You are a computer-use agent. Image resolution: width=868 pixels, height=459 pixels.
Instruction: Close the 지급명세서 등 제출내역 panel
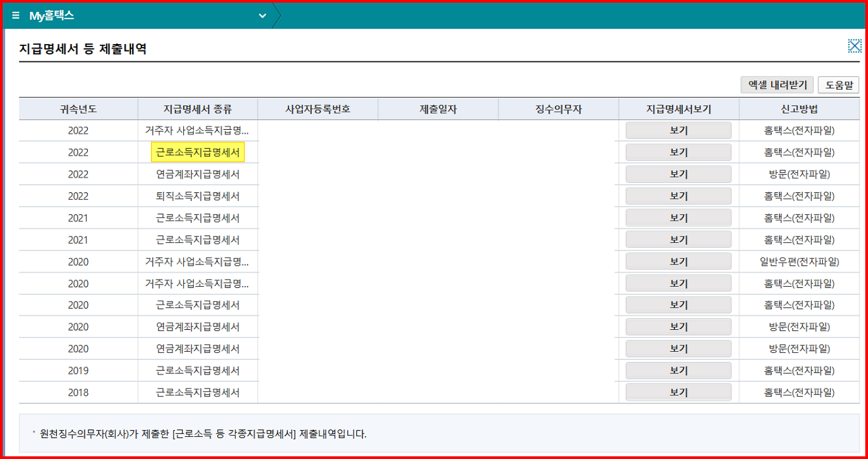tap(855, 46)
